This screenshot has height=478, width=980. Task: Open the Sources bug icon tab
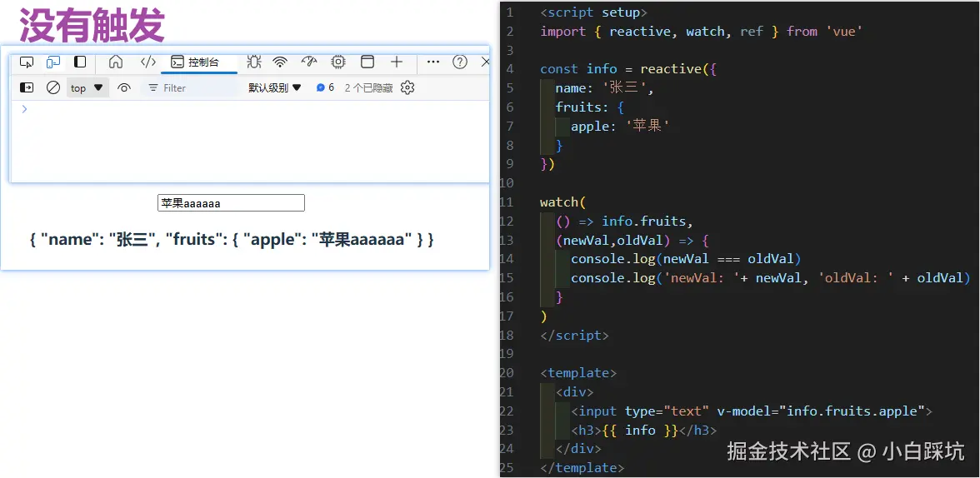pos(253,62)
